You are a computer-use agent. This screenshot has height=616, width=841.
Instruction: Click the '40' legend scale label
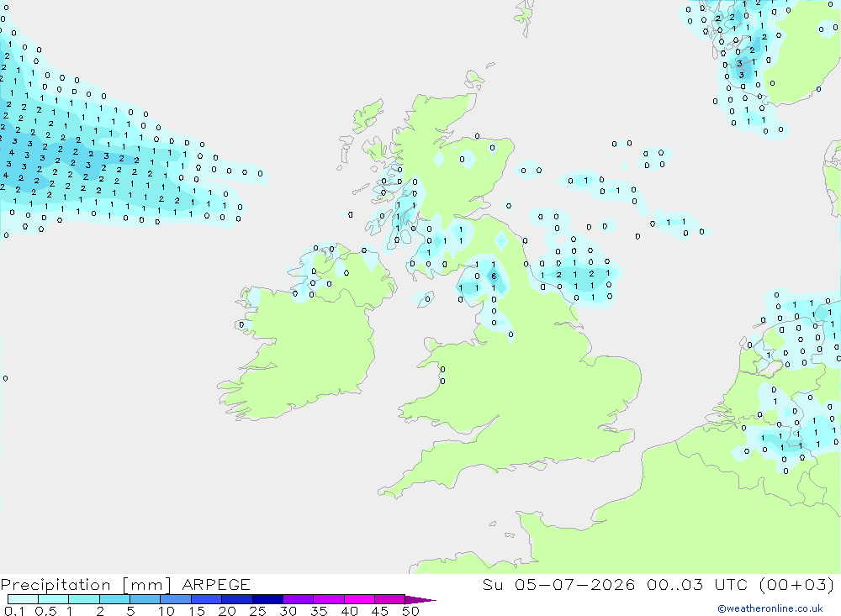(x=350, y=611)
